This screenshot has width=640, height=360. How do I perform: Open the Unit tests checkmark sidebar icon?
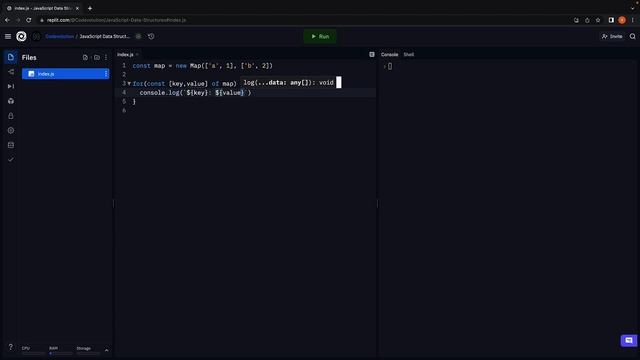[11, 160]
